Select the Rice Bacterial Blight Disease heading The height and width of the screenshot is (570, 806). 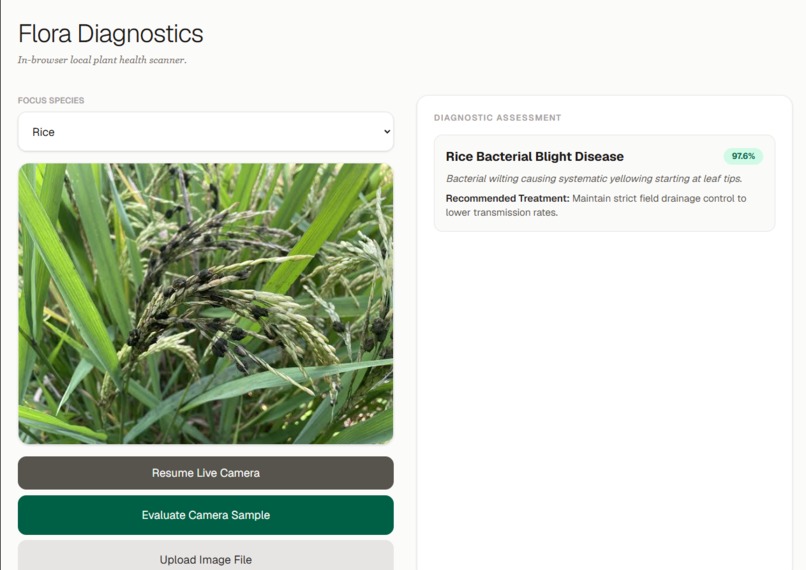coord(535,157)
